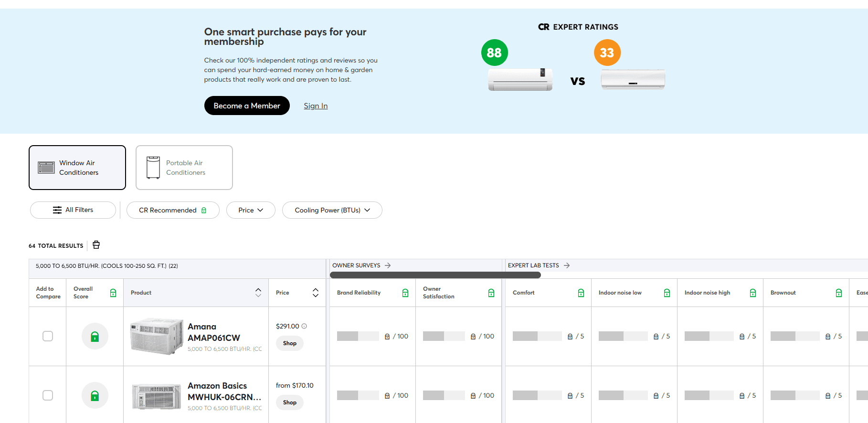Click the info icon beside $291.00
The height and width of the screenshot is (423, 868).
304,326
